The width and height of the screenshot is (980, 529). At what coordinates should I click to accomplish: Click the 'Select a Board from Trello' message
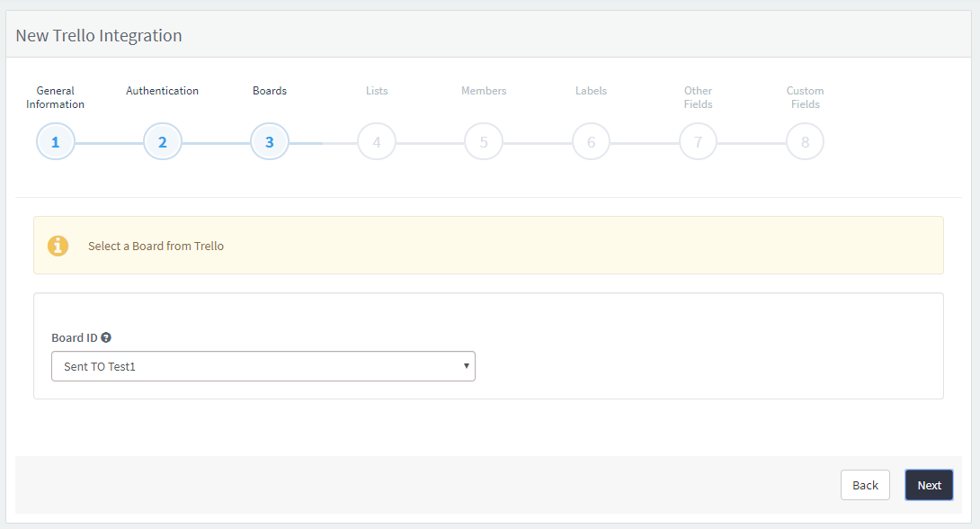[x=156, y=247]
